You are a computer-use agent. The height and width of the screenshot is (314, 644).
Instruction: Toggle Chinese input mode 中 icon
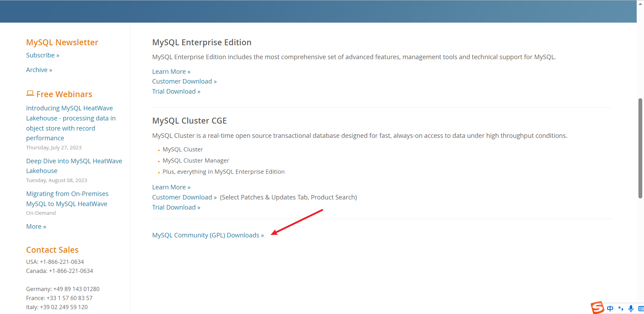tap(610, 308)
